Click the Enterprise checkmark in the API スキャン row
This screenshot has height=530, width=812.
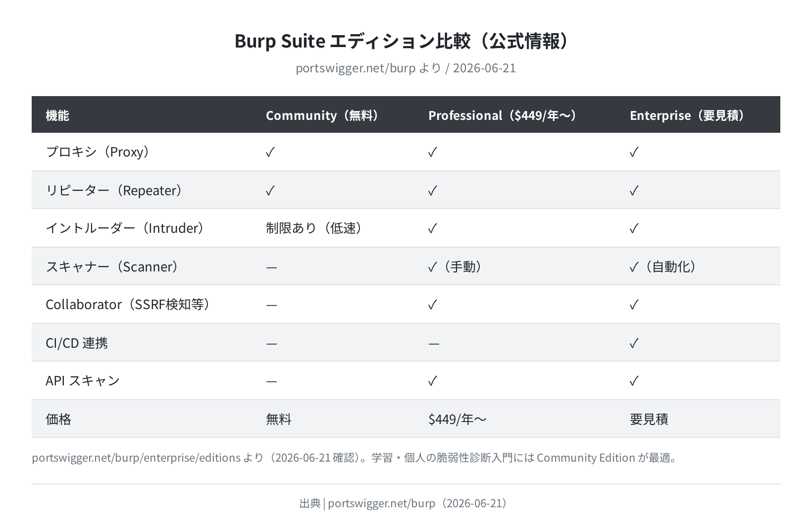[634, 381]
